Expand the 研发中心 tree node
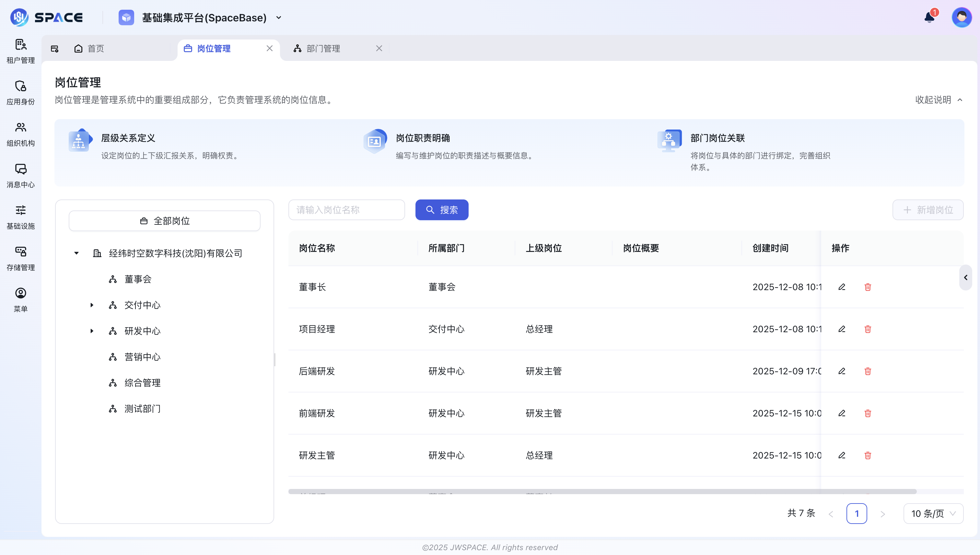 point(92,331)
